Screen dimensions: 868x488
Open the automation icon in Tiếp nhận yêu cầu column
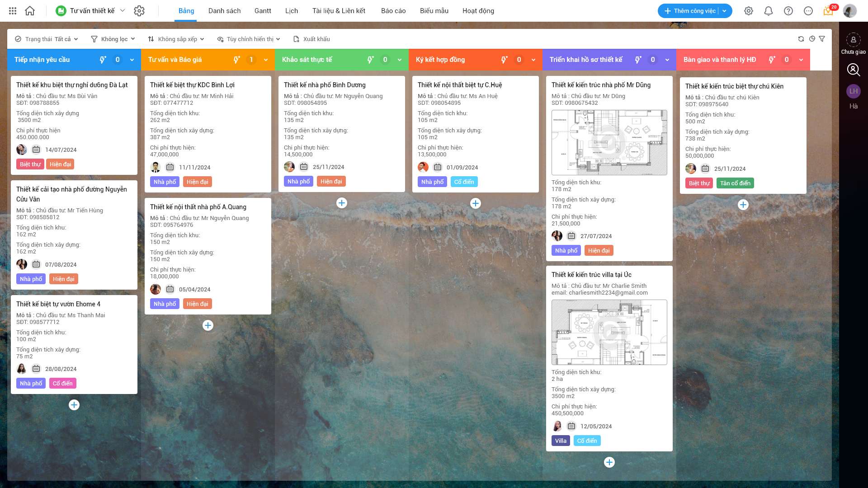(x=103, y=60)
